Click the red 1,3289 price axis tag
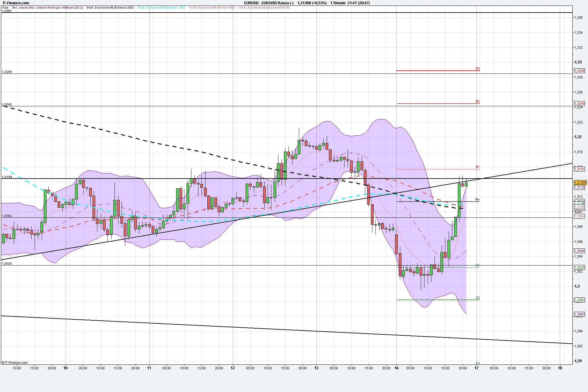This screenshot has width=588, height=392. coord(579,71)
